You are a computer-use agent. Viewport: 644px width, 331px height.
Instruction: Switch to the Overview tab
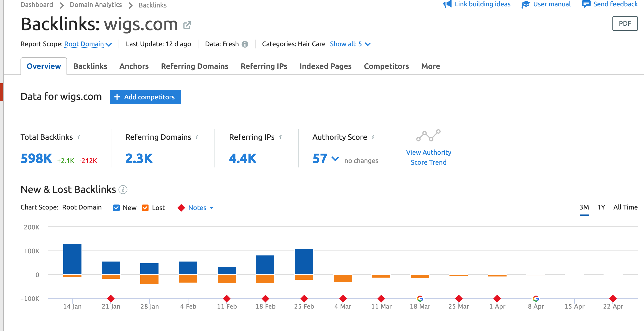pyautogui.click(x=44, y=66)
